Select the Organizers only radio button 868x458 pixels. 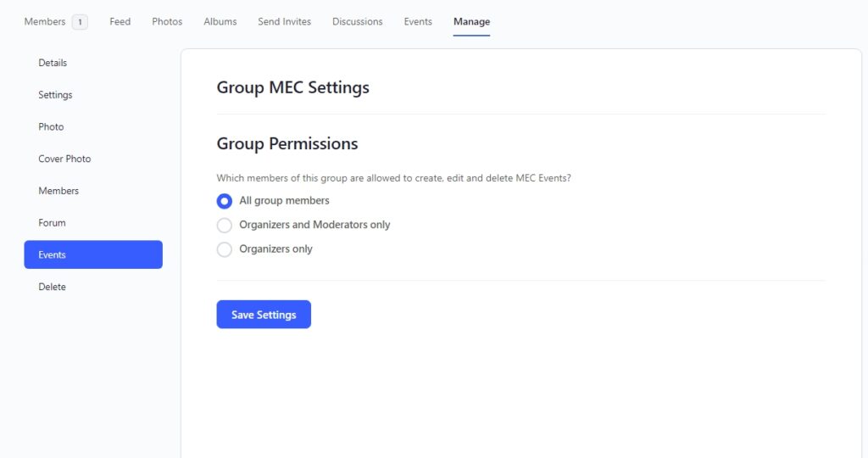(225, 249)
